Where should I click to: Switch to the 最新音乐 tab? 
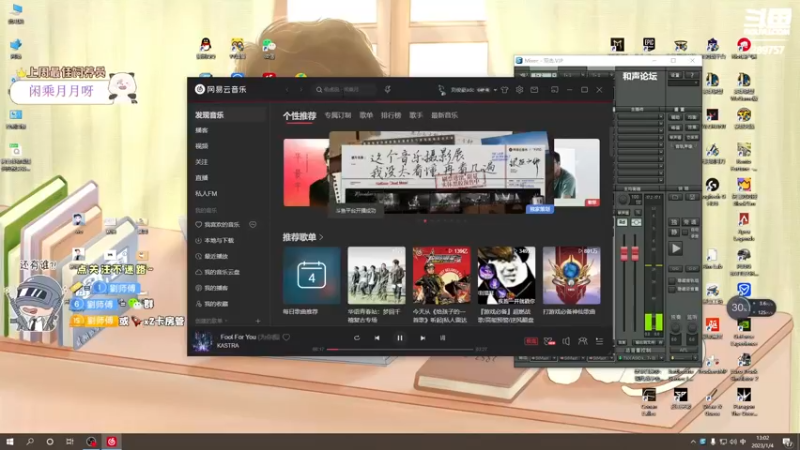pyautogui.click(x=444, y=115)
